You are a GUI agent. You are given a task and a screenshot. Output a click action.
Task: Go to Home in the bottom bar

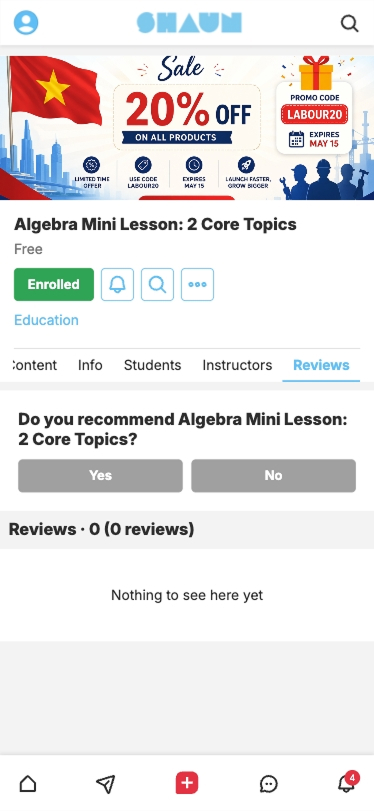28,784
